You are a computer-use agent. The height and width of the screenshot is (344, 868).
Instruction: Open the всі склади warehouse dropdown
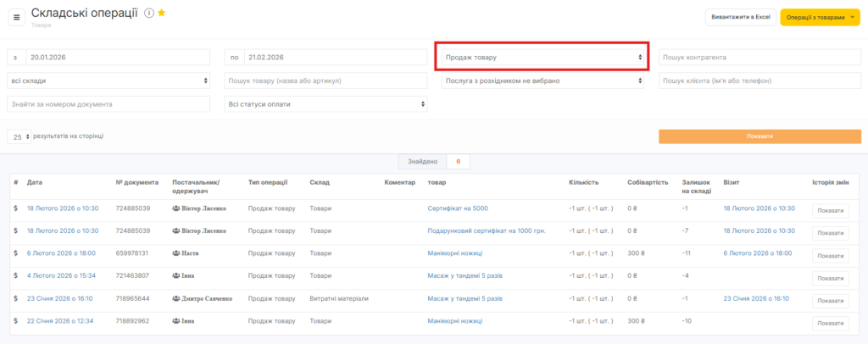tap(108, 80)
